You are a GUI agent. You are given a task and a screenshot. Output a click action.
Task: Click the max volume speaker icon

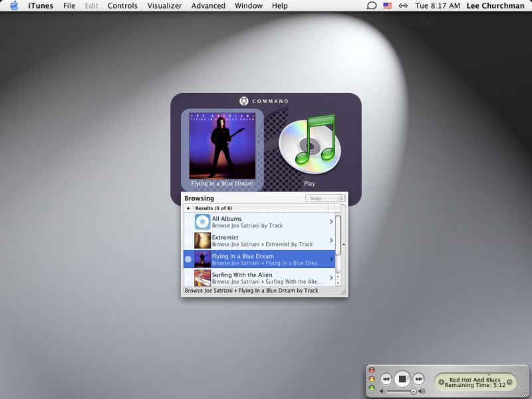click(422, 391)
